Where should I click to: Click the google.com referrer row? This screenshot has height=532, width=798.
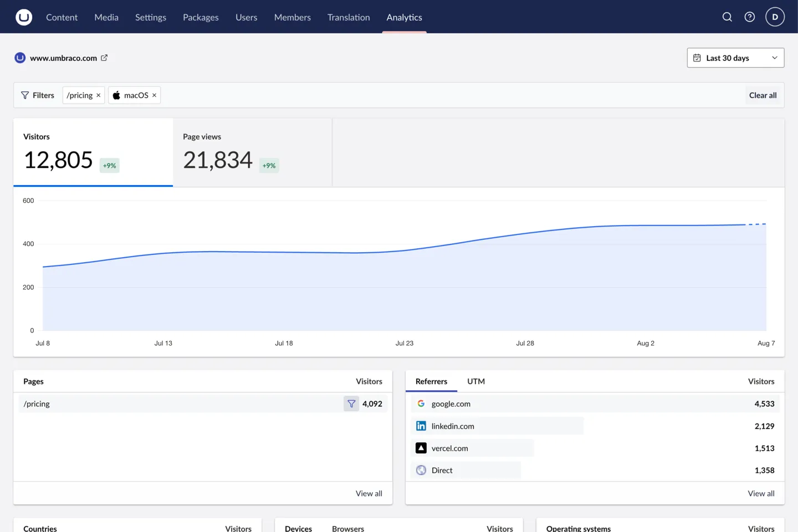point(595,404)
